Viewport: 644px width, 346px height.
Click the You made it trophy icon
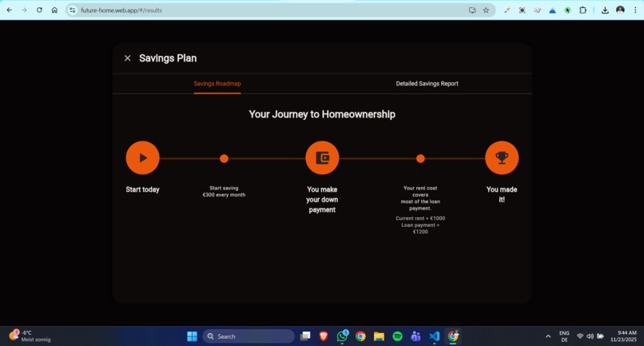pyautogui.click(x=502, y=157)
